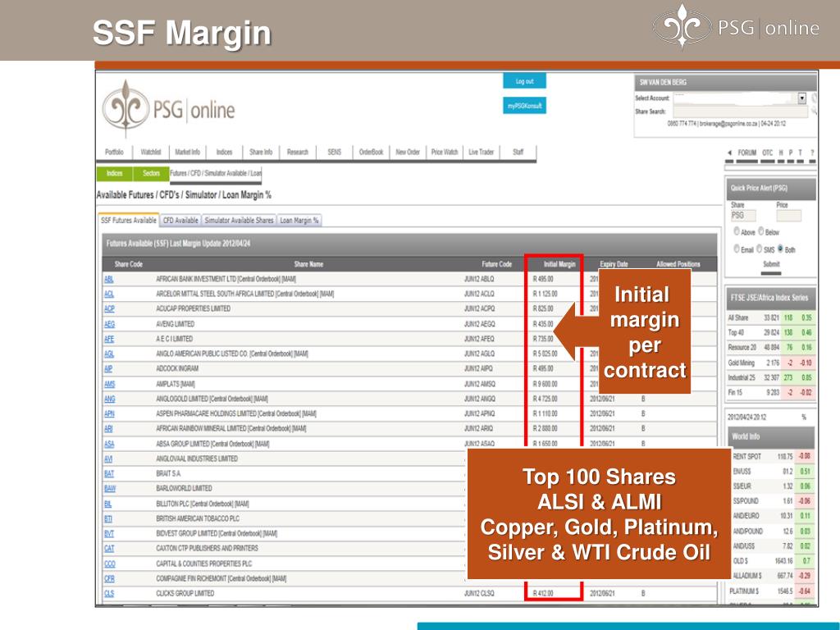Open the OTC link
840x630 pixels.
(768, 153)
